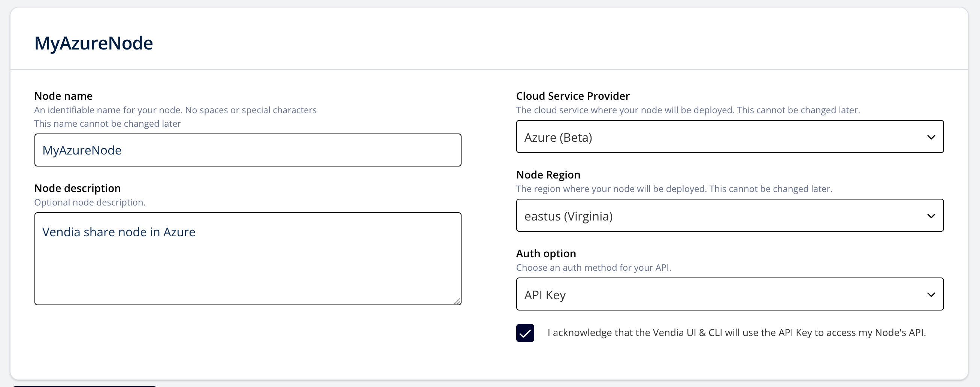Click the eastus (Virginia) dropdown chevron
Screen dimensions: 980x387
tap(931, 216)
